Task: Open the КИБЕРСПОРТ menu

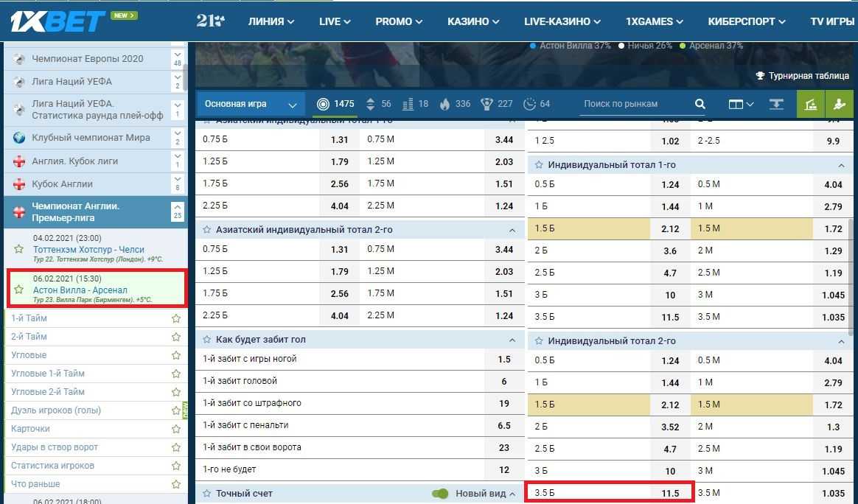Action: click(747, 21)
